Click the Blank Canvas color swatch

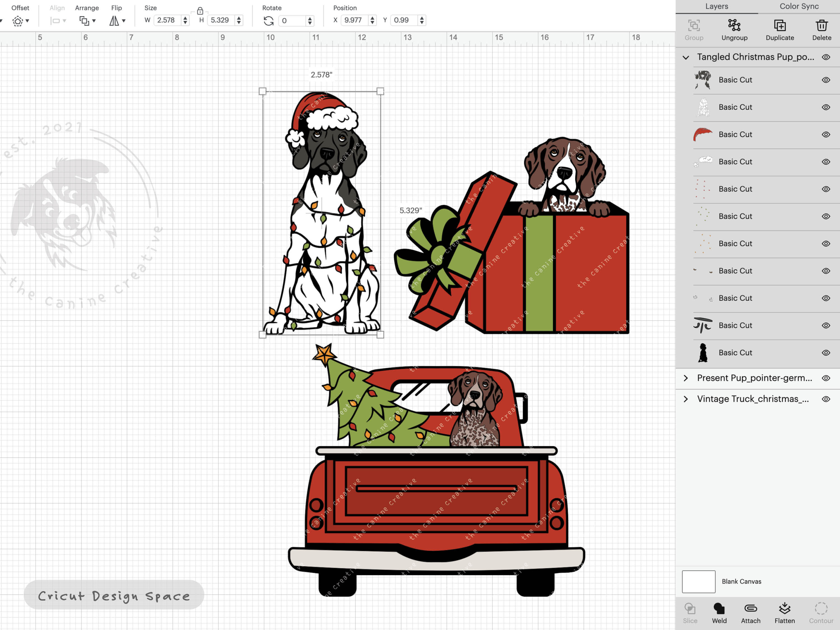click(x=699, y=581)
